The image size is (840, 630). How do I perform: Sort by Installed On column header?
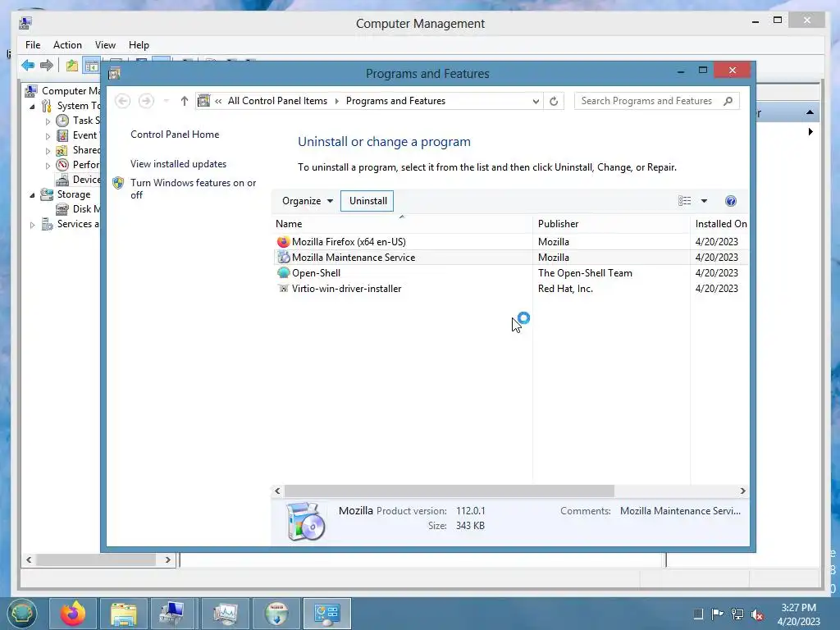pyautogui.click(x=720, y=224)
